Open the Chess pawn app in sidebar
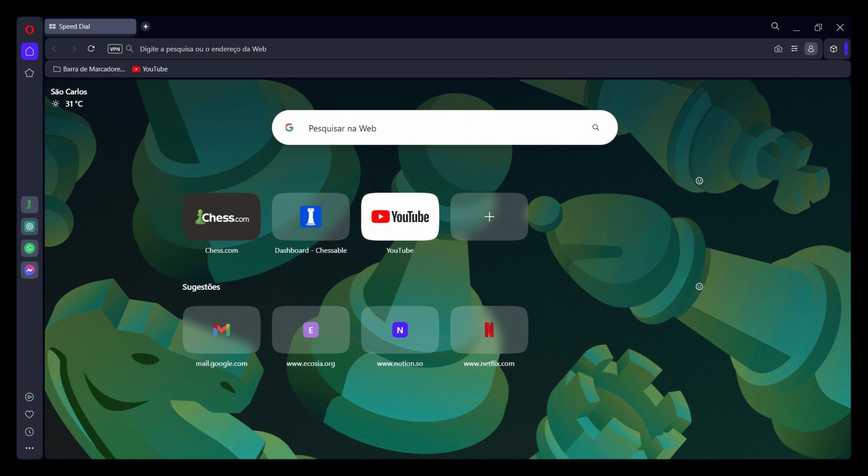This screenshot has height=476, width=868. (29, 205)
